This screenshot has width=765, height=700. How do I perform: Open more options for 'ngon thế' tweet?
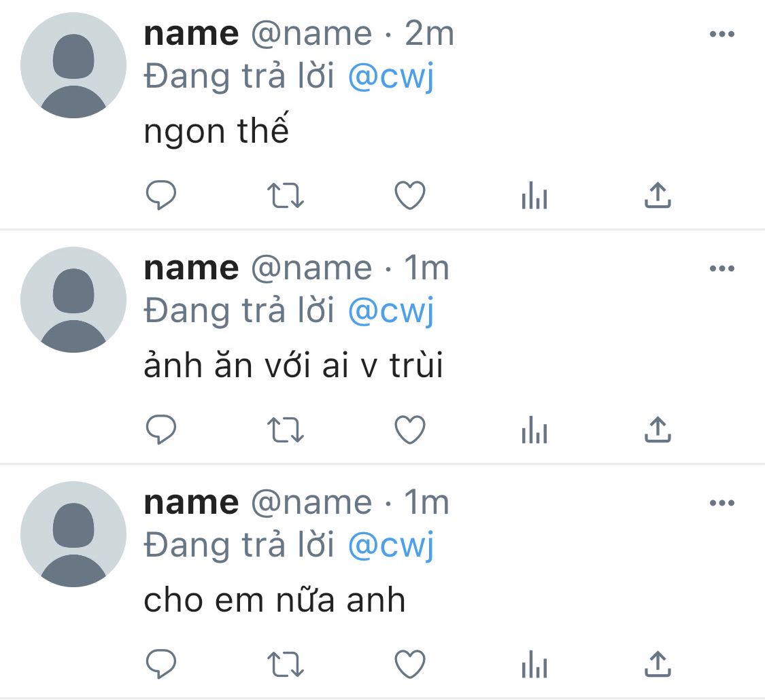click(x=722, y=33)
